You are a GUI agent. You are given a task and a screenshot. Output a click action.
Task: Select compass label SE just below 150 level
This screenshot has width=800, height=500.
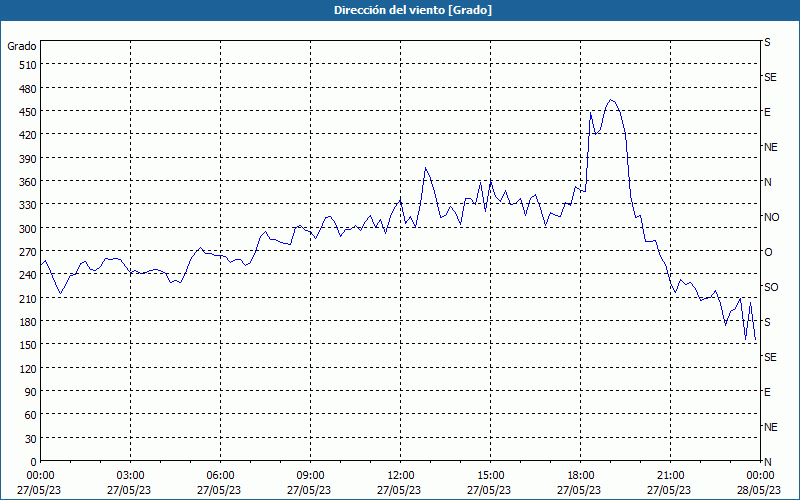(770, 357)
